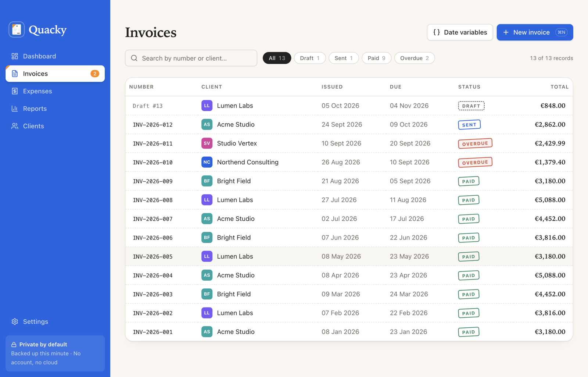Sort by the TOTAL column header
Viewport: 588px width, 377px height.
[x=559, y=87]
